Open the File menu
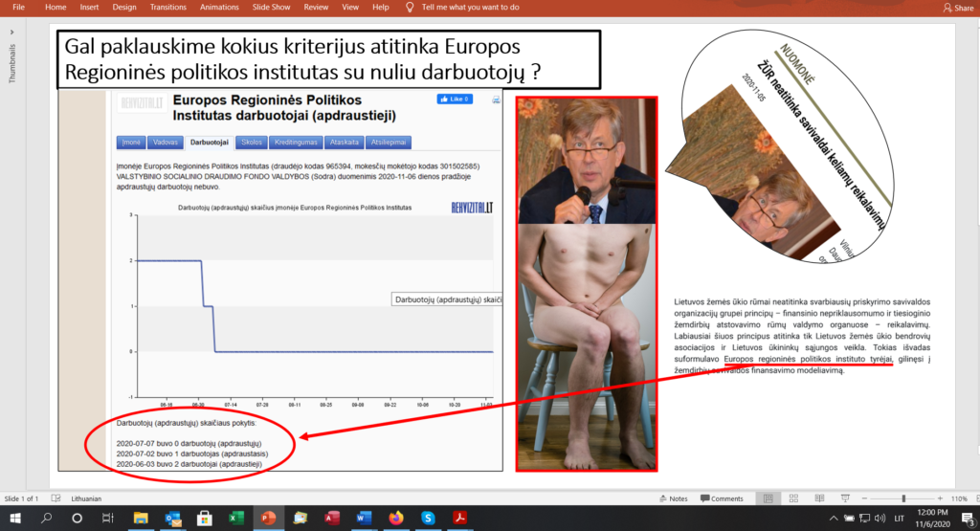 point(18,7)
